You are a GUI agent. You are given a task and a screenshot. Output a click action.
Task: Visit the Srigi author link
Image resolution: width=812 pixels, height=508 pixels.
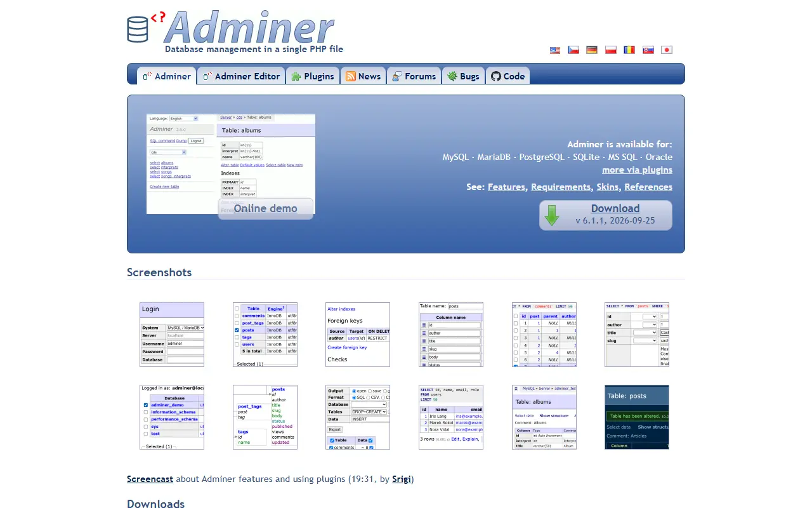coord(402,479)
